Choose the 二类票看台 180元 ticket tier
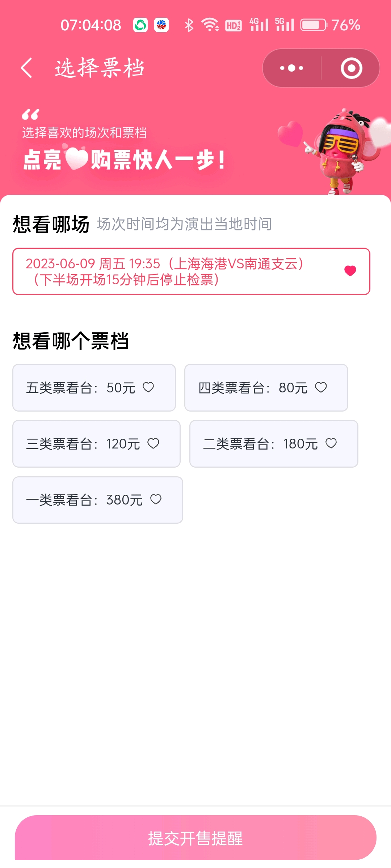 pos(274,444)
